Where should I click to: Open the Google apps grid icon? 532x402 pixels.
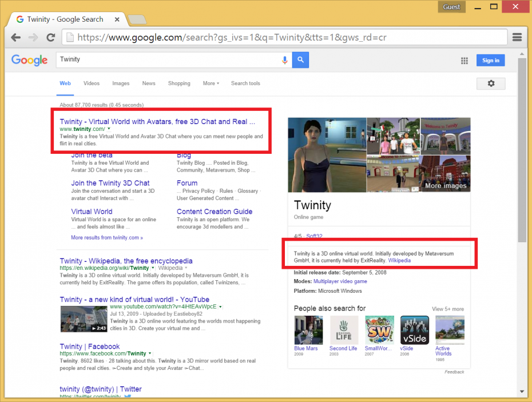tap(464, 60)
